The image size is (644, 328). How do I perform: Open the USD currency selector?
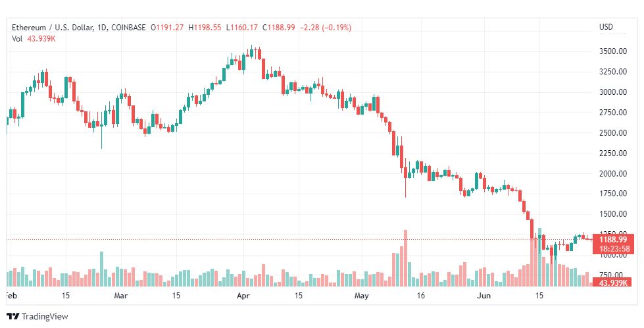pyautogui.click(x=606, y=27)
